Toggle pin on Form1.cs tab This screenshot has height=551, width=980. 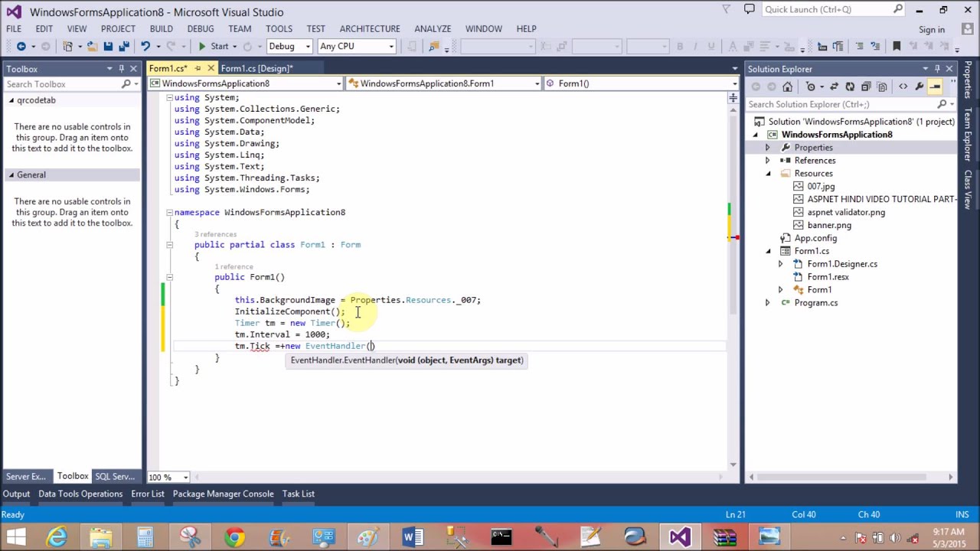point(198,69)
